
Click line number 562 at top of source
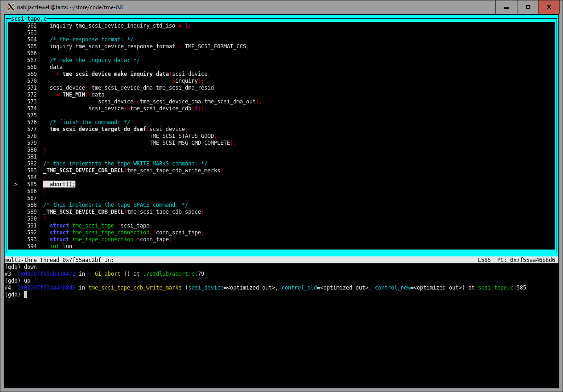tap(32, 26)
